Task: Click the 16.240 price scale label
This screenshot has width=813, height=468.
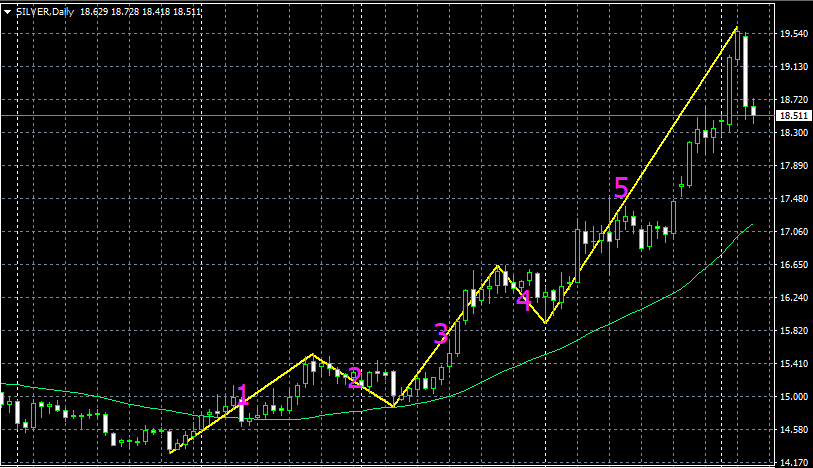Action: point(794,297)
